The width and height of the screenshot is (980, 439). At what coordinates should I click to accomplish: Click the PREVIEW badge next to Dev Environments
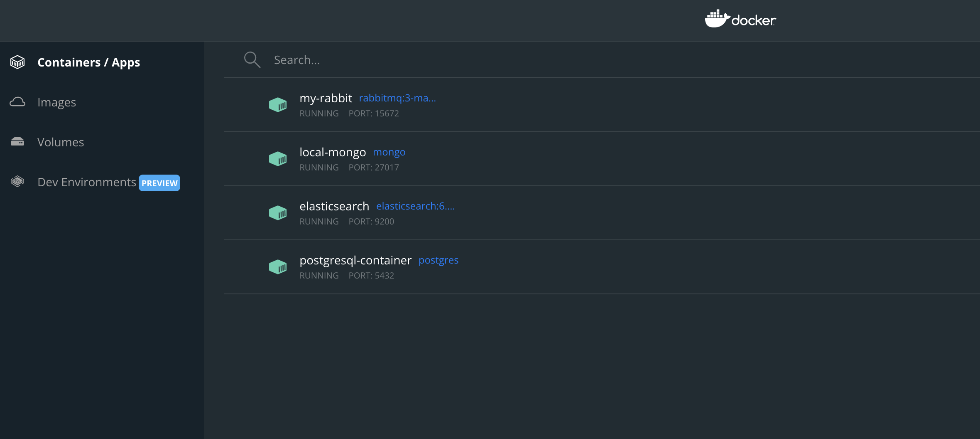click(159, 183)
